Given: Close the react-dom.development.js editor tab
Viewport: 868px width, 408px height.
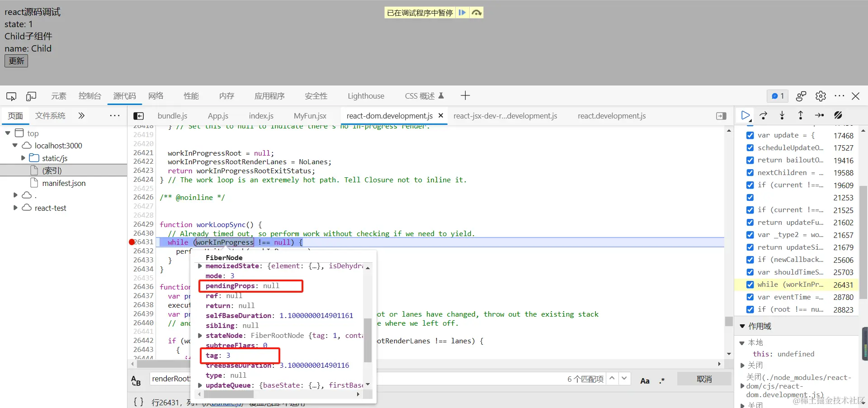Looking at the screenshot, I should tap(441, 116).
